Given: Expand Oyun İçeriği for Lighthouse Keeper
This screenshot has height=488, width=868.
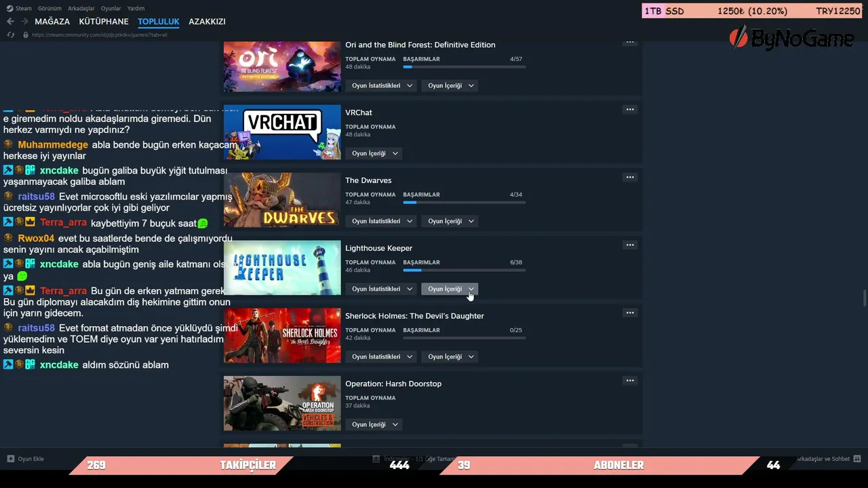Looking at the screenshot, I should pos(450,289).
